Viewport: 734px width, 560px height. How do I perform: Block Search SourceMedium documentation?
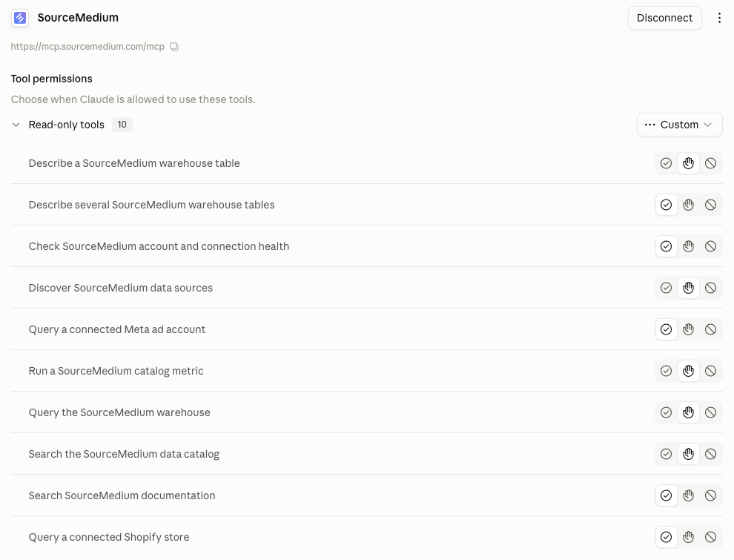tap(710, 496)
